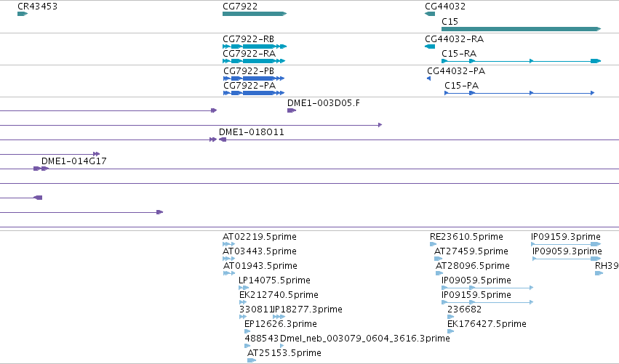619x364 pixels.
Task: Open the CG7922-RA transcript glyph
Action: tap(254, 61)
